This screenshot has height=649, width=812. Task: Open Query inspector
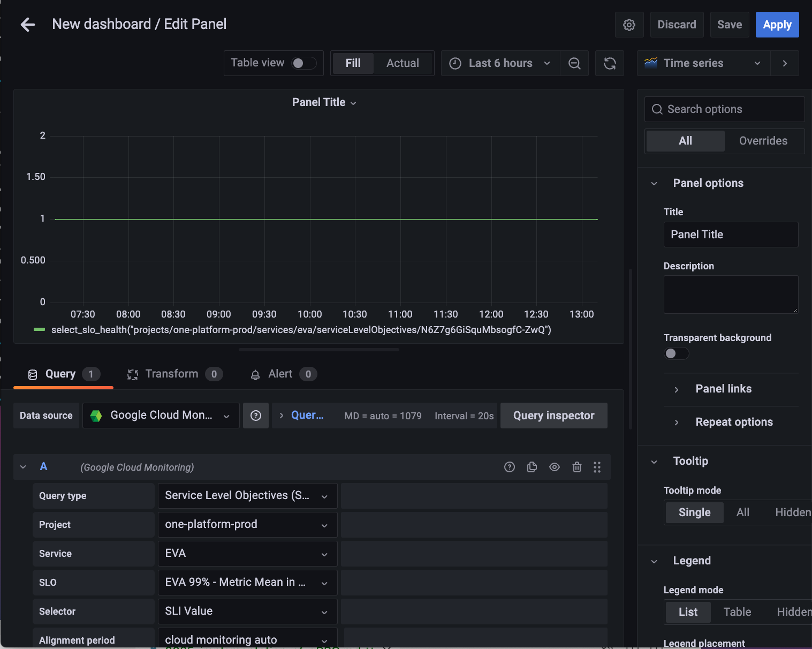pos(553,416)
